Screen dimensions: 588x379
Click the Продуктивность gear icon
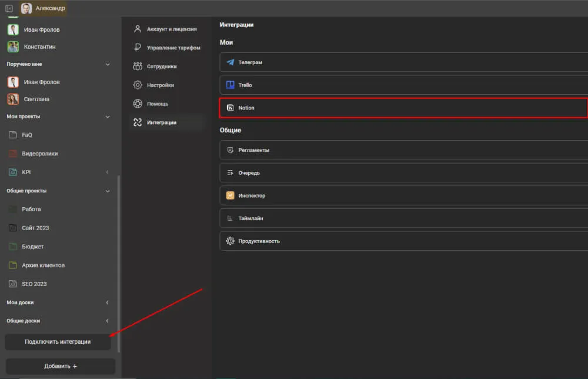point(230,241)
